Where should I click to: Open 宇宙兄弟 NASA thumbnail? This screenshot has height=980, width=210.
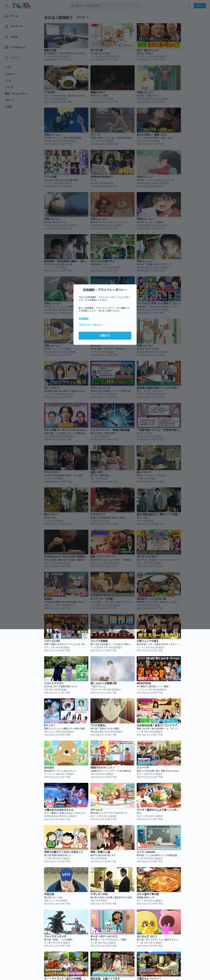click(66, 880)
